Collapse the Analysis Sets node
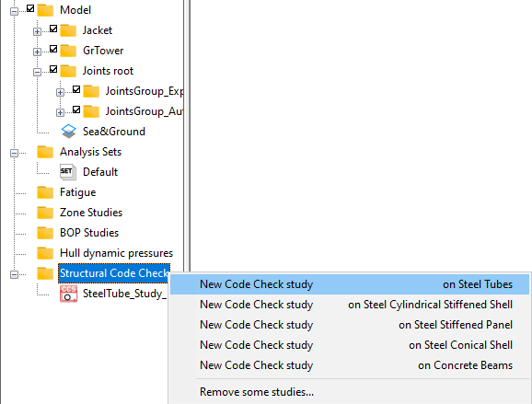Viewport: 532px width, 404px height. pyautogui.click(x=14, y=154)
